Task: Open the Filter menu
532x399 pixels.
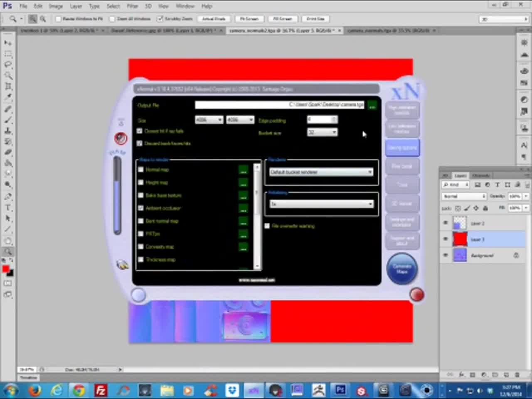Action: click(132, 6)
